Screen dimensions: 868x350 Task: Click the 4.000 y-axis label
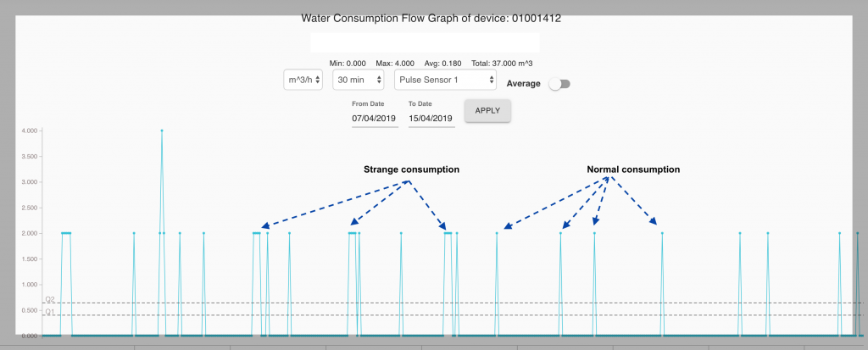30,131
